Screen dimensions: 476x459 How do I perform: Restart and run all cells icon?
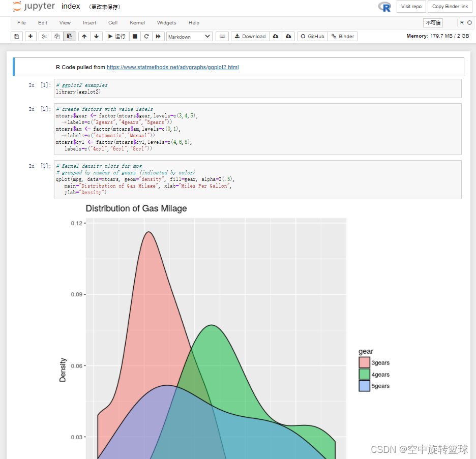tap(158, 37)
